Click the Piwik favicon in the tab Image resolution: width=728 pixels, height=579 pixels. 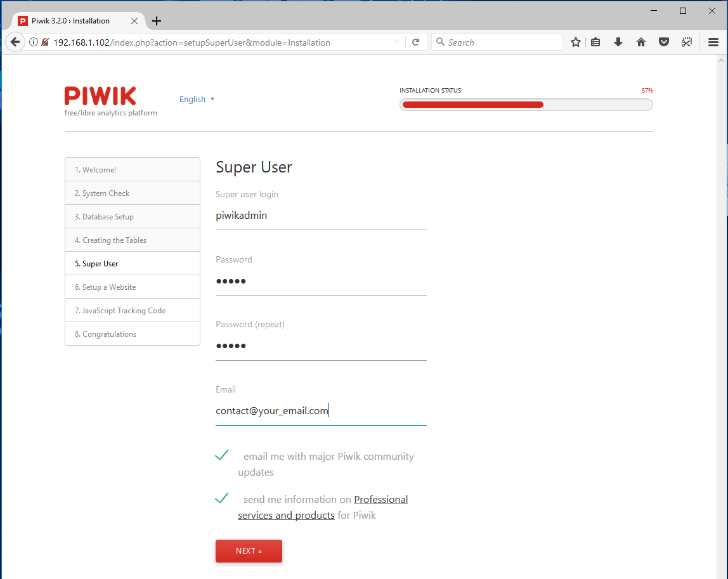pyautogui.click(x=23, y=21)
